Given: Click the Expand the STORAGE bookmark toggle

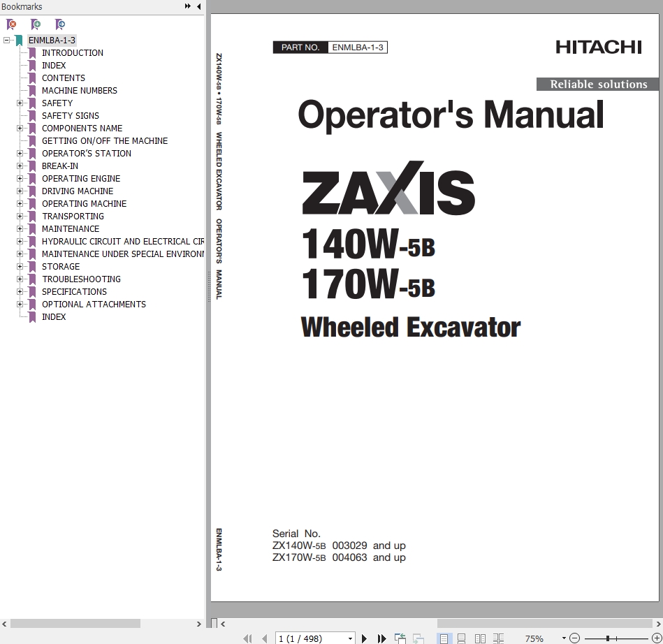Looking at the screenshot, I should [x=20, y=266].
